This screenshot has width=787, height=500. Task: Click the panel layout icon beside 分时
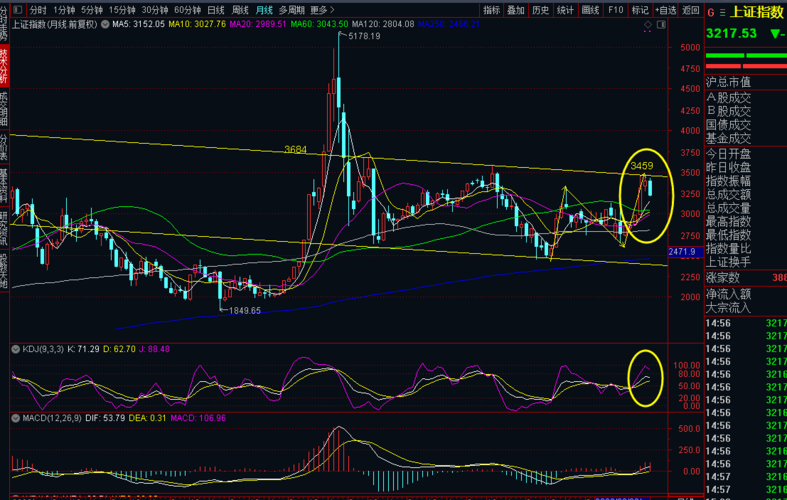[19, 9]
